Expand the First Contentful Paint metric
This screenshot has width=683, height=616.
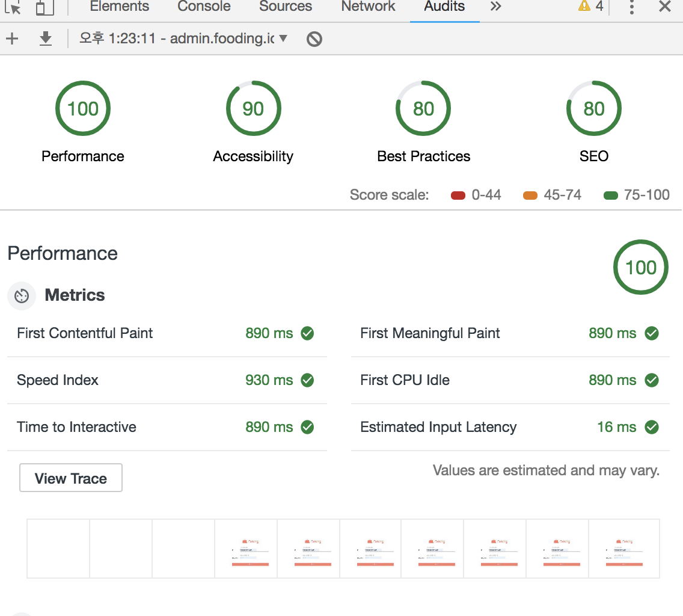tap(167, 333)
